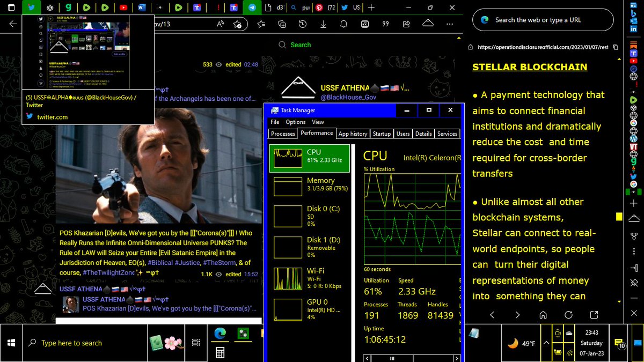Show hidden system tray icons
This screenshot has width=644, height=362.
[546, 343]
